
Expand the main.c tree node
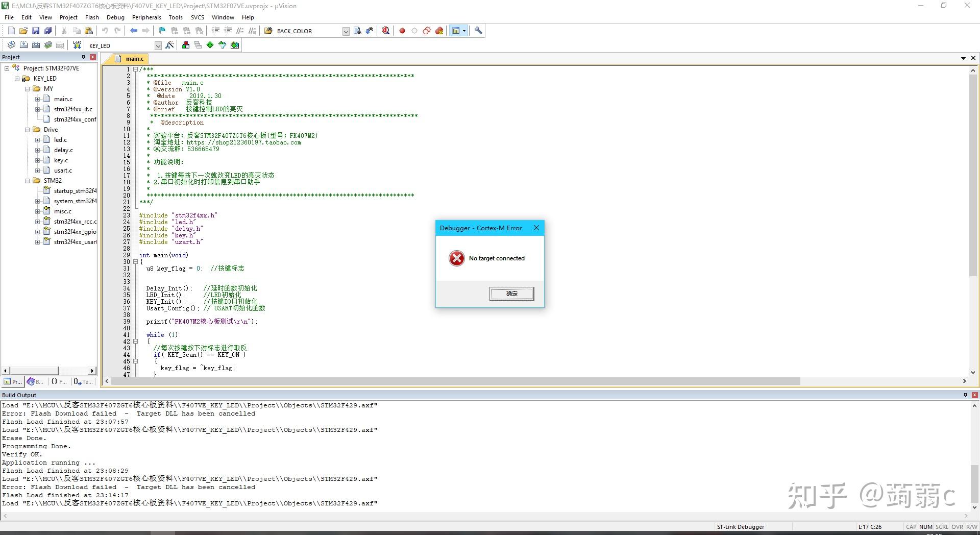[x=37, y=99]
